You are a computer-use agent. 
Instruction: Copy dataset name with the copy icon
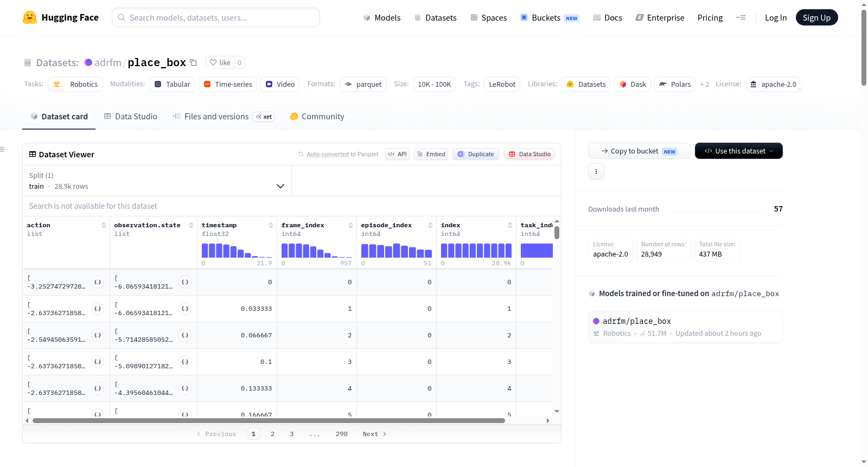193,62
